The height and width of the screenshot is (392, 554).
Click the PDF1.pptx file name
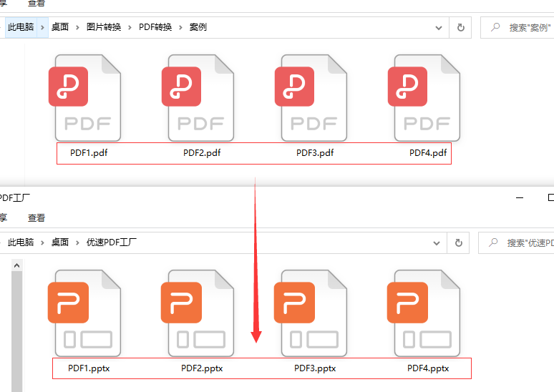pos(89,368)
